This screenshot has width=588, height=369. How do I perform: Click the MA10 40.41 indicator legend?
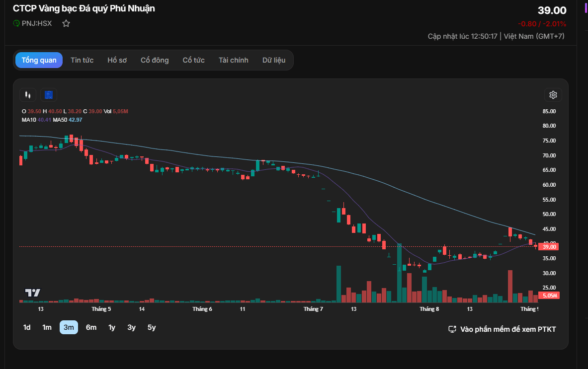tap(36, 120)
